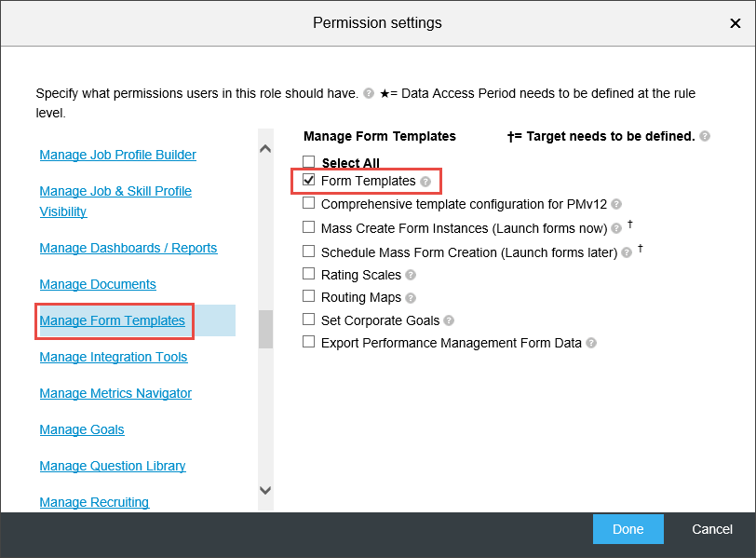Click the list's scroll up arrow
The image size is (756, 558).
[x=265, y=149]
